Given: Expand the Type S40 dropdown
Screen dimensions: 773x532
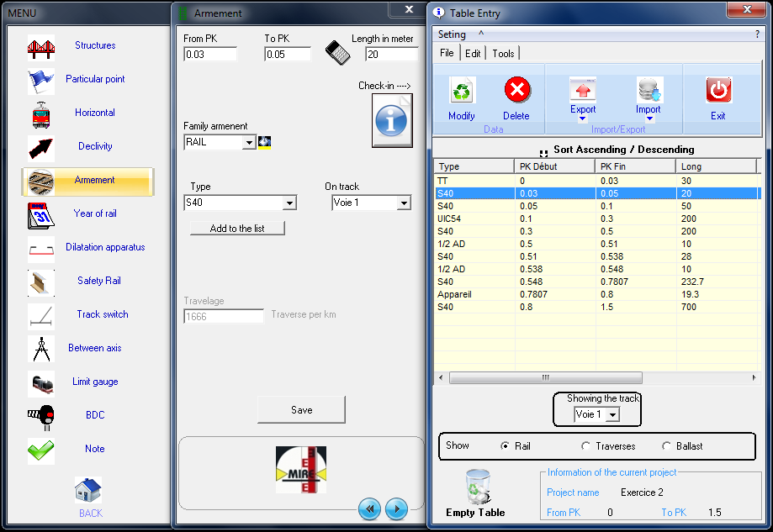Looking at the screenshot, I should pos(289,203).
